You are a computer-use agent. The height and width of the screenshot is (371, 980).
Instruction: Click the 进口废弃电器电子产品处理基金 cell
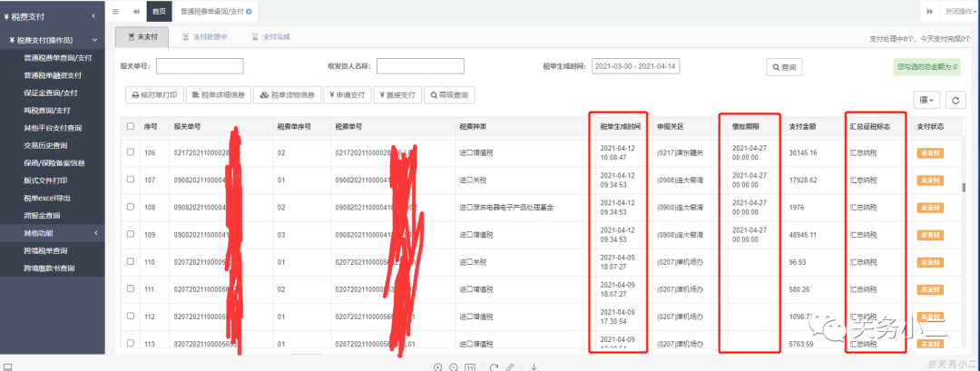pyautogui.click(x=506, y=208)
